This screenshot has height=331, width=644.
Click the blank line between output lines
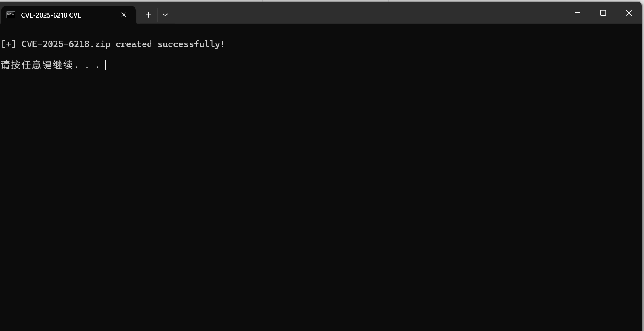point(321,54)
